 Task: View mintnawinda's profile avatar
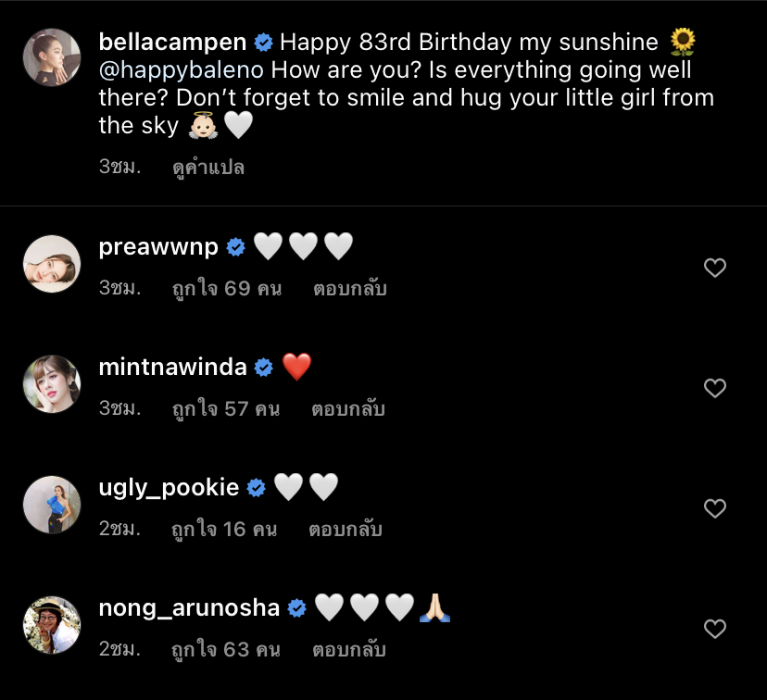coord(51,384)
